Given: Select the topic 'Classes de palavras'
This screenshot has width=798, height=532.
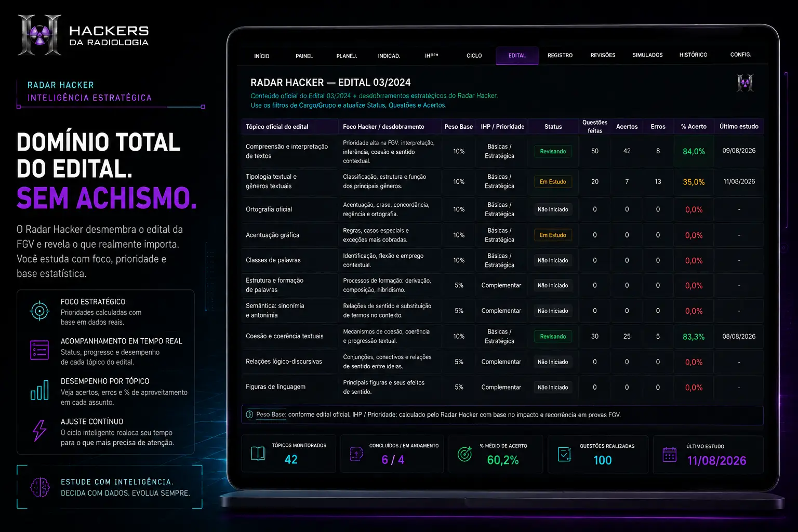Looking at the screenshot, I should coord(273,260).
